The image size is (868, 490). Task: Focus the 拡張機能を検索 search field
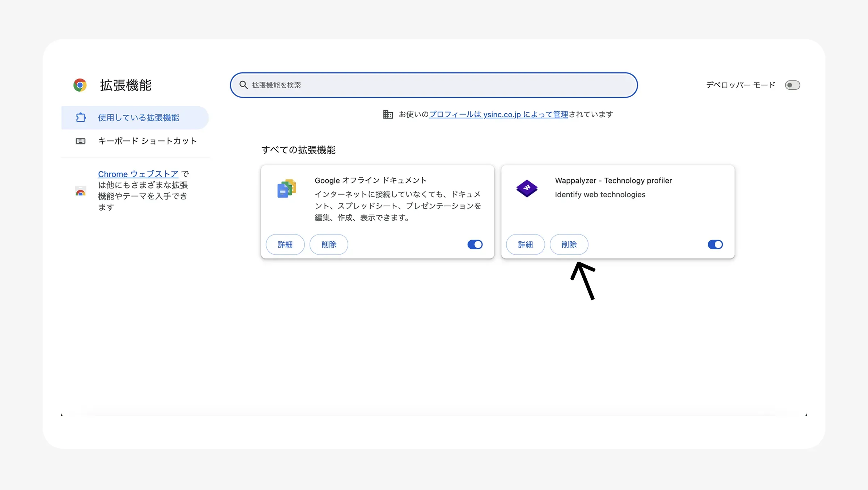tap(434, 85)
